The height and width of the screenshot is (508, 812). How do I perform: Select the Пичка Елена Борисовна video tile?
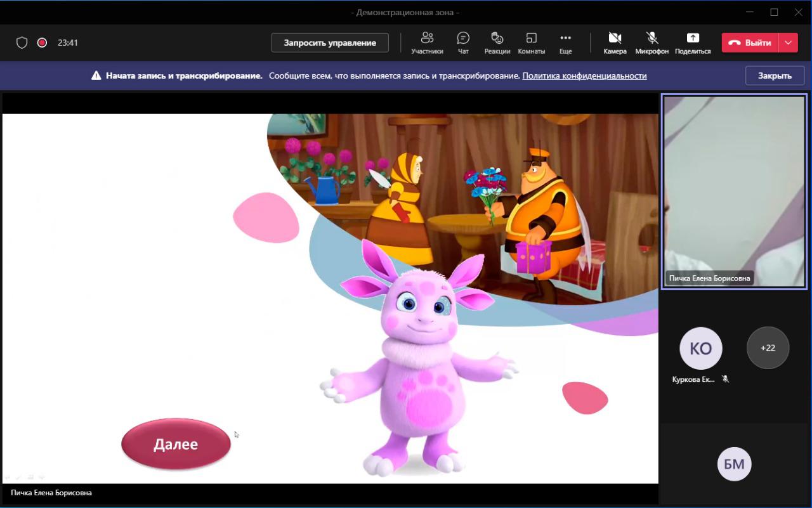point(734,192)
